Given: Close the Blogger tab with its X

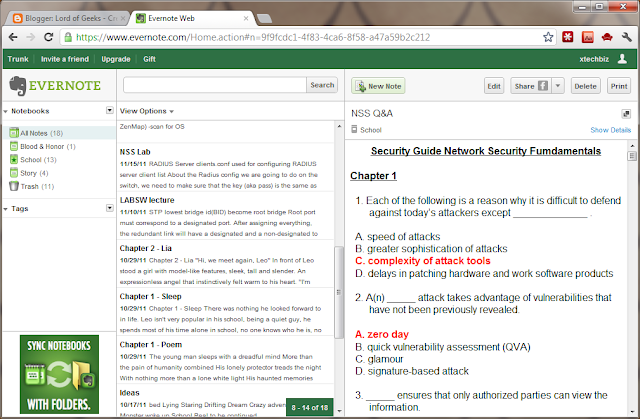Looking at the screenshot, I should [123, 18].
